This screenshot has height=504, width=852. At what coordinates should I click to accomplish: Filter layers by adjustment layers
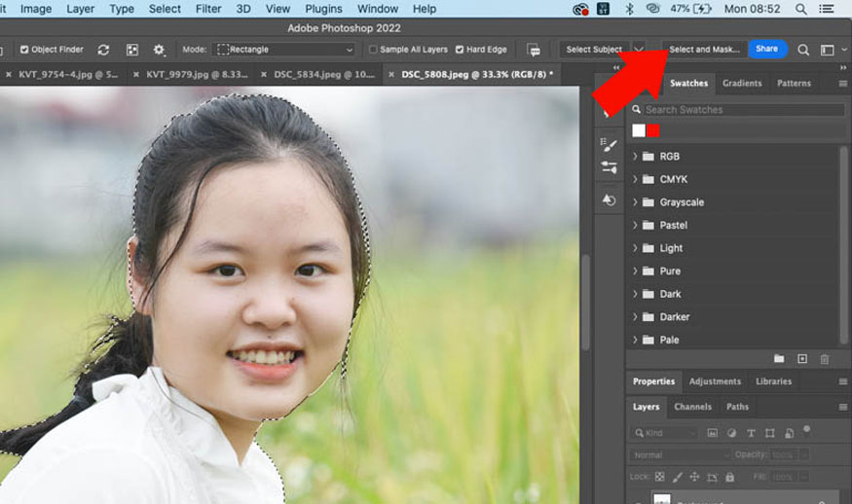point(732,433)
